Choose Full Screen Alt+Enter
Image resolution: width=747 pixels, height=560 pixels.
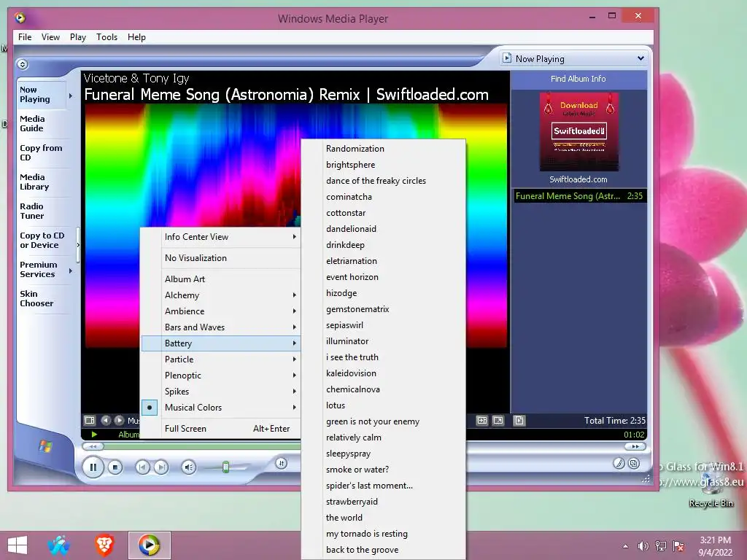221,429
